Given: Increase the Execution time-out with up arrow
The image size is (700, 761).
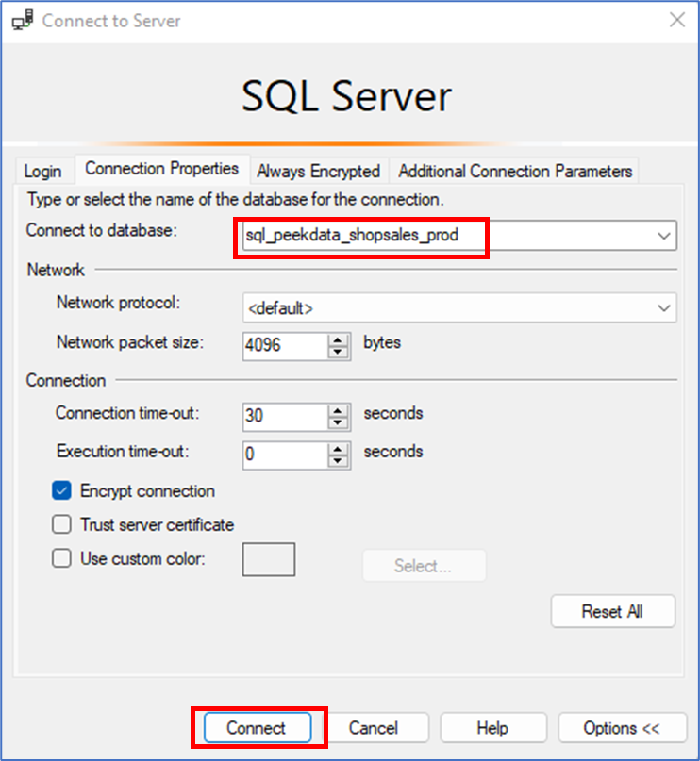Looking at the screenshot, I should click(338, 449).
